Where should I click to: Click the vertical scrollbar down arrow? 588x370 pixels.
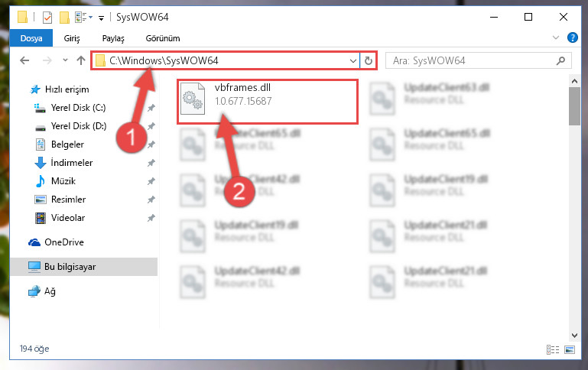(x=574, y=335)
